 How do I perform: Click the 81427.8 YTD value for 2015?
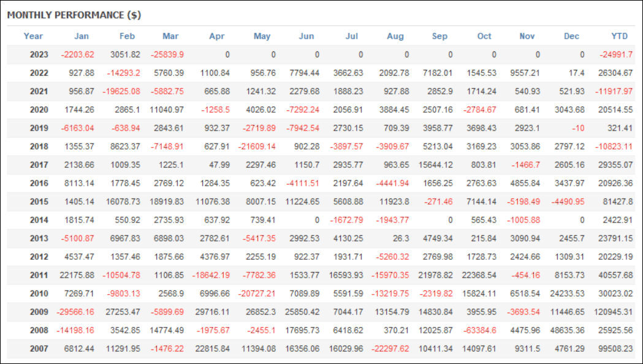[x=618, y=202]
